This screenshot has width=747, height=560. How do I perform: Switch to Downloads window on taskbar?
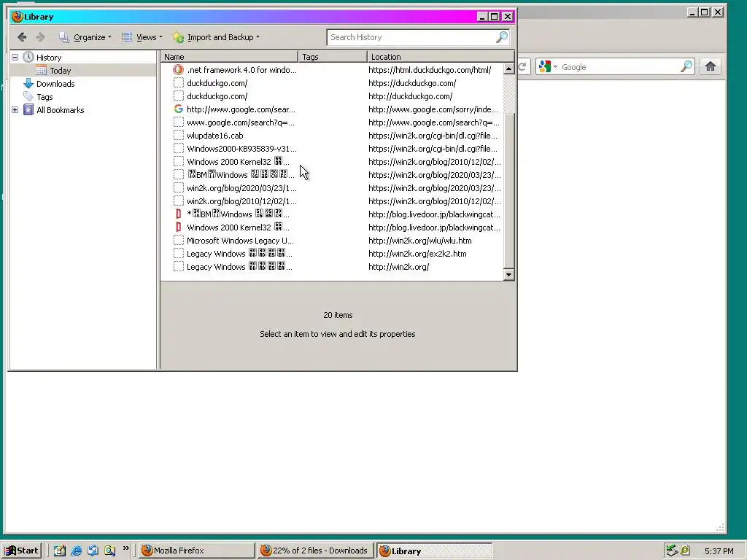point(315,551)
